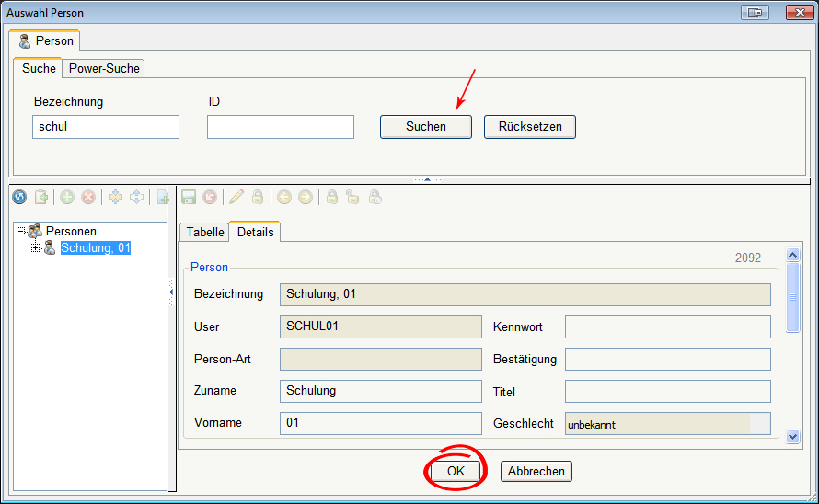Expand the "Schulung, 01" tree node

point(36,248)
